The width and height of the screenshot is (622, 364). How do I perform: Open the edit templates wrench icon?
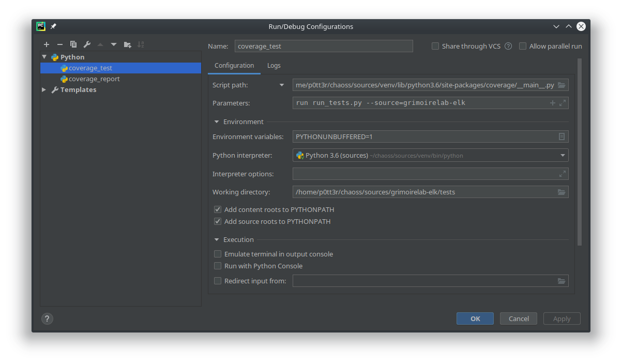[86, 44]
